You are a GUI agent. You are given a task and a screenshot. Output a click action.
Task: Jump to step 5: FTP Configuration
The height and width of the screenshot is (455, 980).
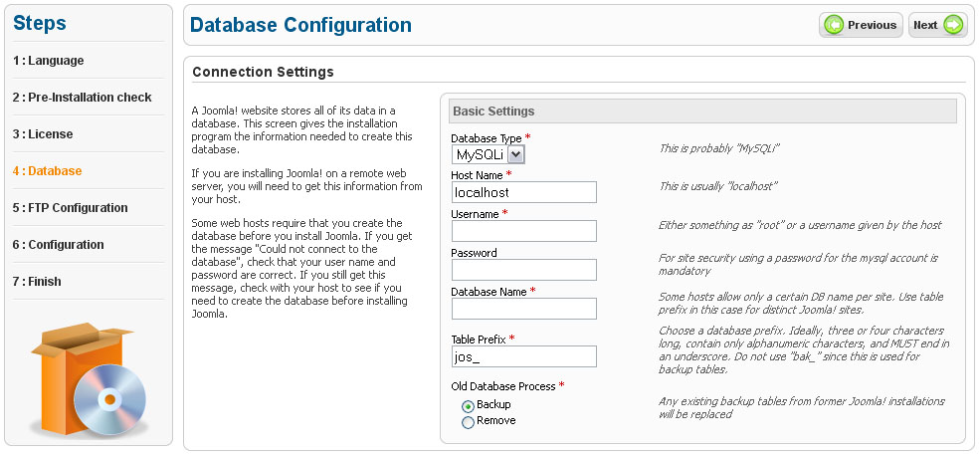(71, 208)
